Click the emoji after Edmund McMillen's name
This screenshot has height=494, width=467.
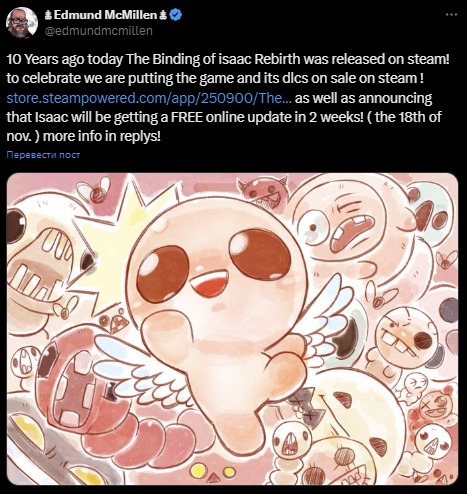[163, 15]
